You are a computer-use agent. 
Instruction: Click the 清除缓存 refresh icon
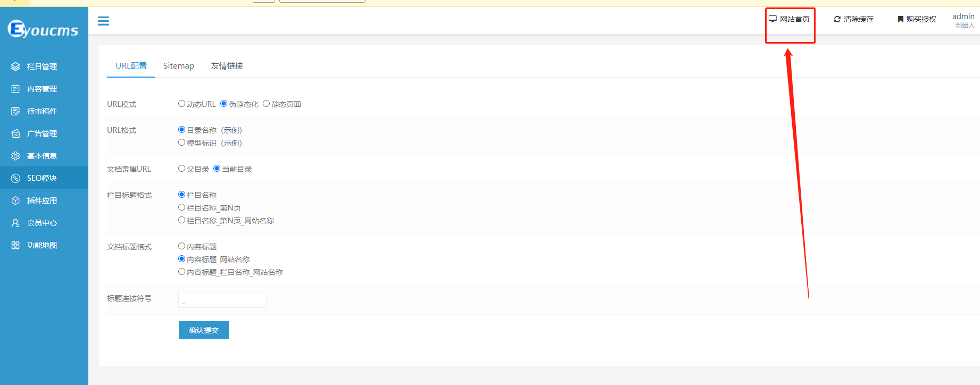pos(837,19)
